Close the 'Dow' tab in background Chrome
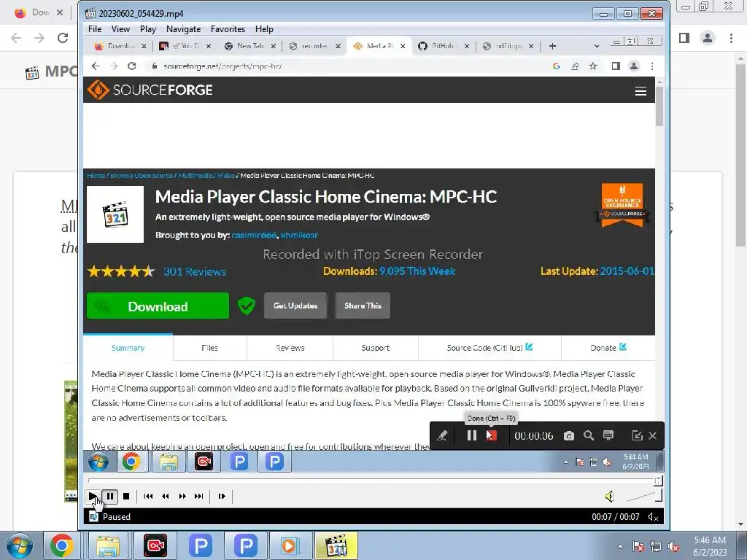This screenshot has height=560, width=747. [x=60, y=12]
